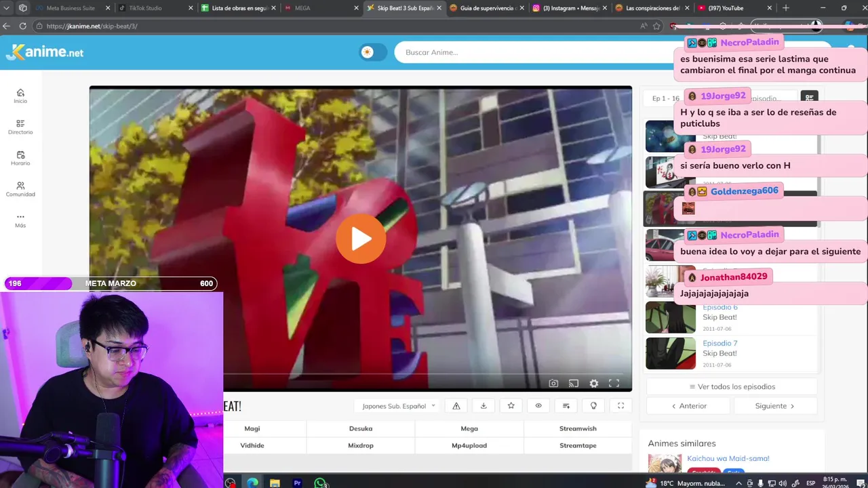Screen dimensions: 868x488
Task: Select the Vidhide server
Action: point(252,445)
